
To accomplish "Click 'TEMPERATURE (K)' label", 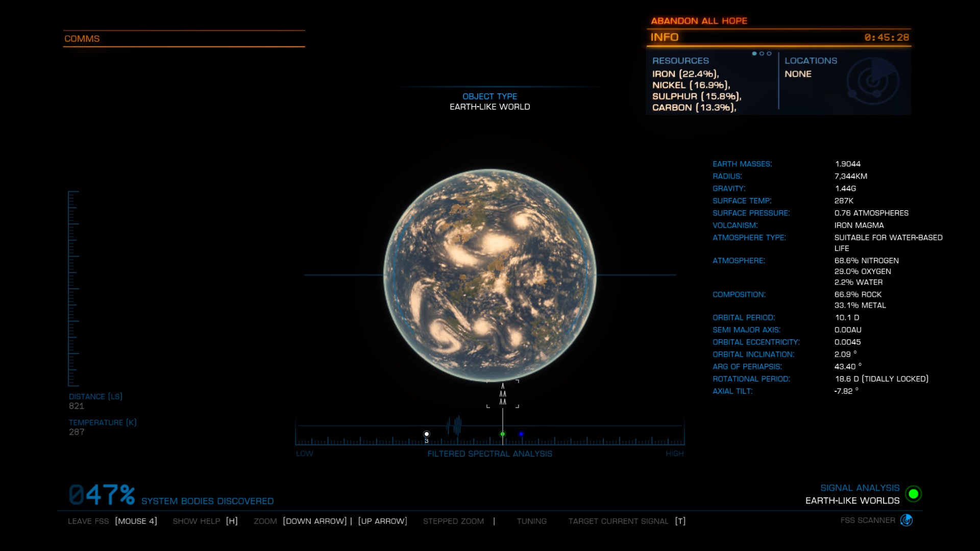I will point(103,422).
